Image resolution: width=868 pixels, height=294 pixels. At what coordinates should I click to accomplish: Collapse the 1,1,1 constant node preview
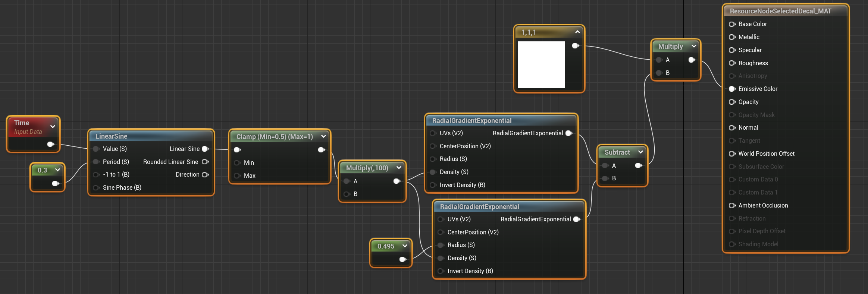pyautogui.click(x=577, y=32)
